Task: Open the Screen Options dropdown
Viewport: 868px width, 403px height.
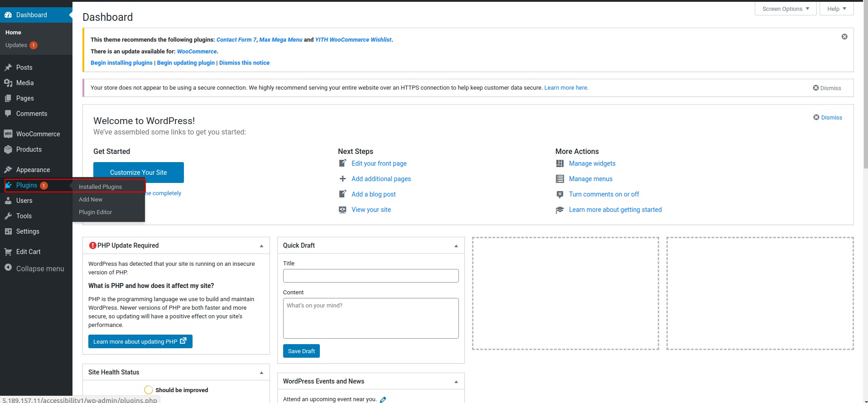Action: (786, 9)
